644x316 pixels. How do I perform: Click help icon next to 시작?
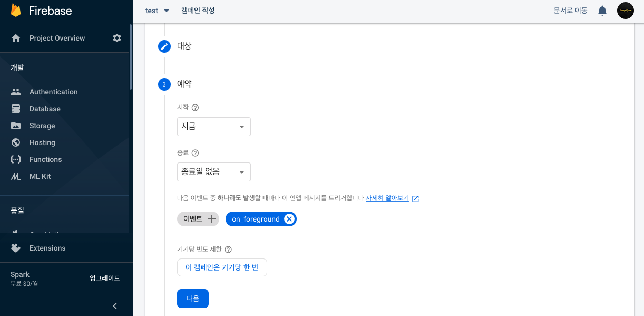(x=195, y=108)
